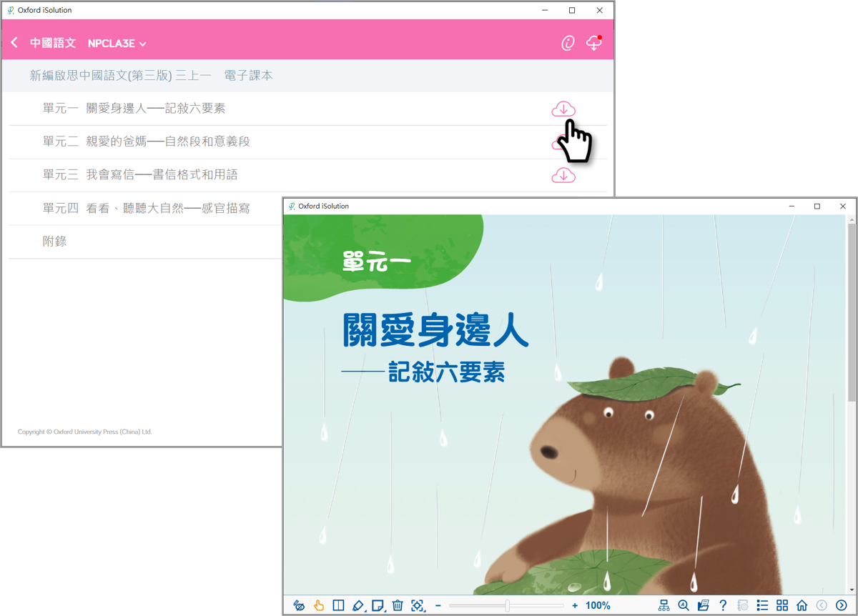Open the notebook resources icon
This screenshot has height=616, width=858.
(704, 605)
